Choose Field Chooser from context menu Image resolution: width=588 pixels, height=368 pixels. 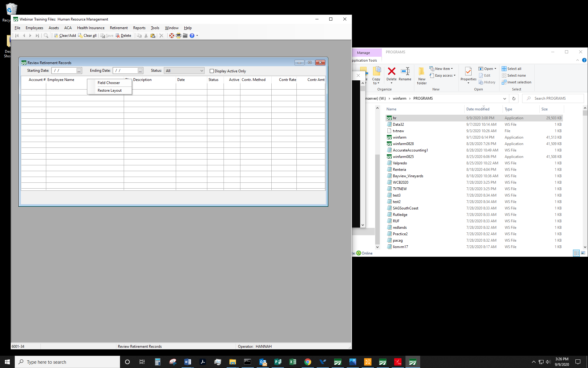click(x=109, y=83)
